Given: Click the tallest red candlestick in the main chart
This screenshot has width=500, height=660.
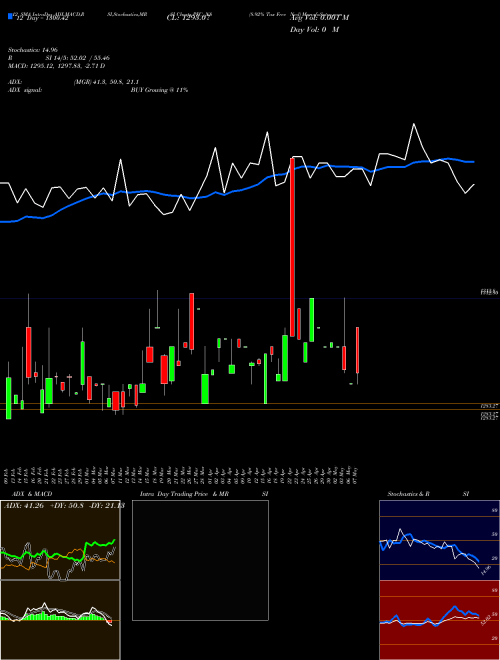Looking at the screenshot, I should pyautogui.click(x=292, y=247).
